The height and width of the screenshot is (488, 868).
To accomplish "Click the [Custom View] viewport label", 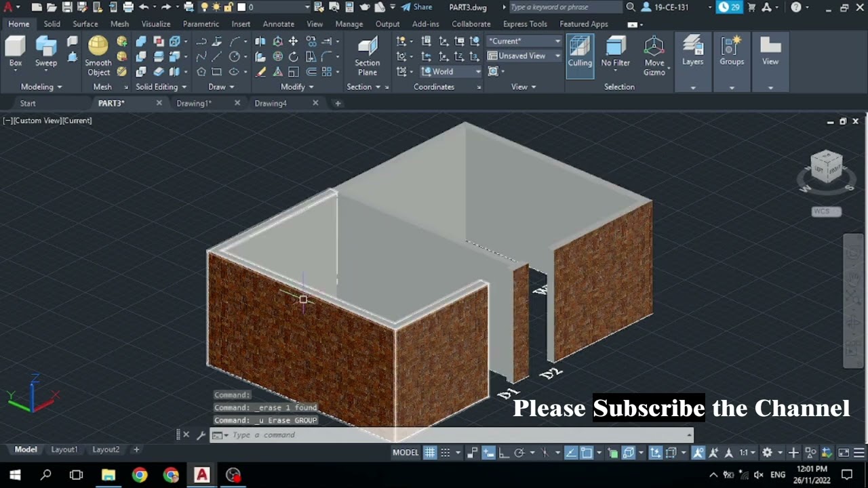I will coord(36,121).
